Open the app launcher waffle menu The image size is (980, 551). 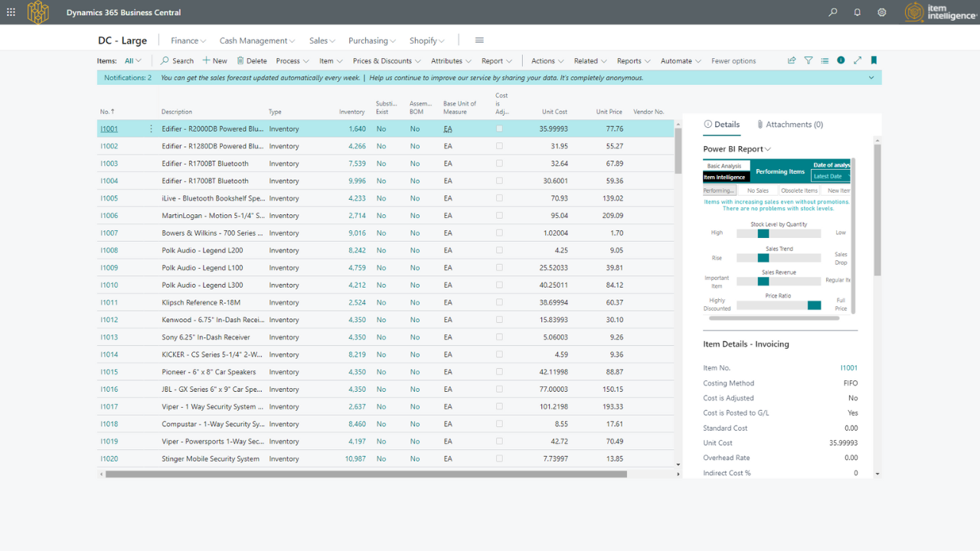11,12
